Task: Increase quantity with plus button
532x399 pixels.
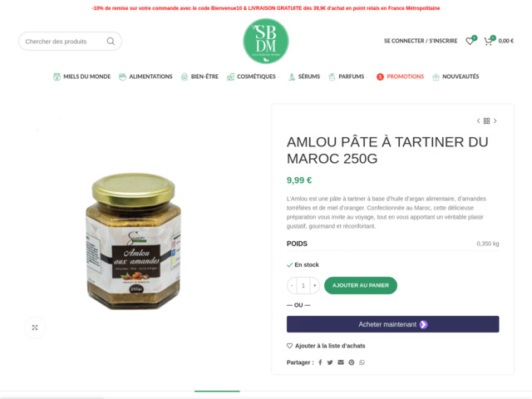Action: click(x=315, y=285)
